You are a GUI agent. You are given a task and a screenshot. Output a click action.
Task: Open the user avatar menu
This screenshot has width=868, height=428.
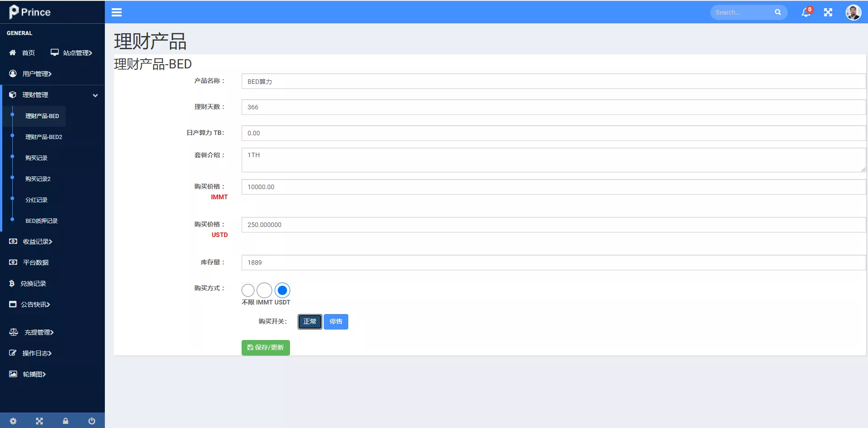[853, 12]
